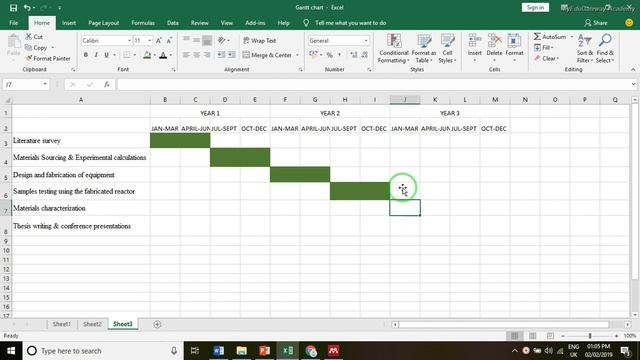
Task: Open the File tab
Action: pos(13,23)
